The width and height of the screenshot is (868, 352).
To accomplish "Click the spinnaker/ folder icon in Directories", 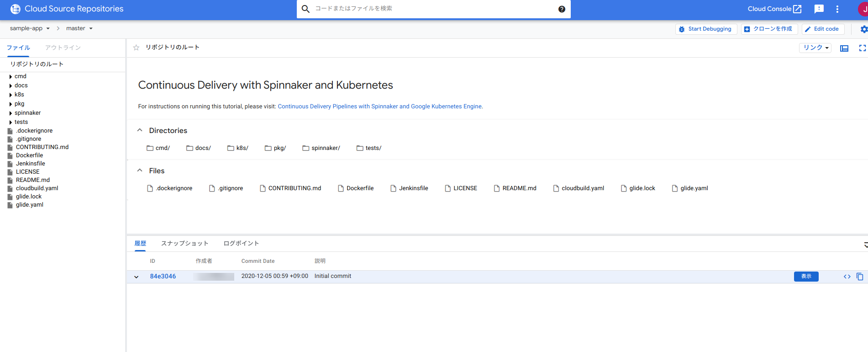I will click(306, 148).
